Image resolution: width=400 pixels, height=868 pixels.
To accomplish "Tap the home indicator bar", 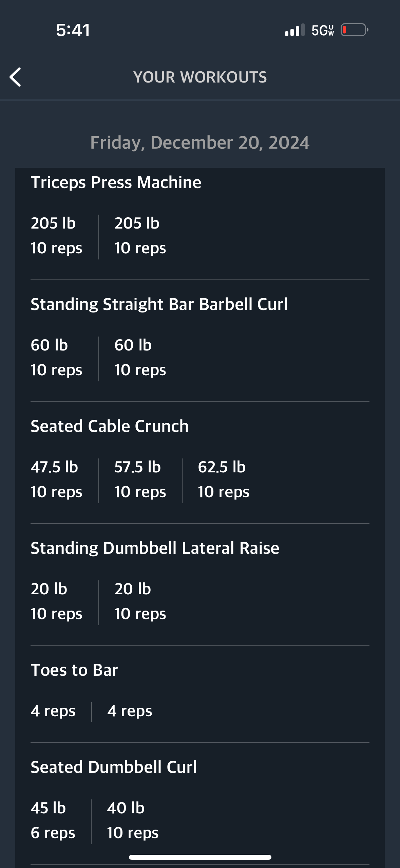I will [200, 857].
